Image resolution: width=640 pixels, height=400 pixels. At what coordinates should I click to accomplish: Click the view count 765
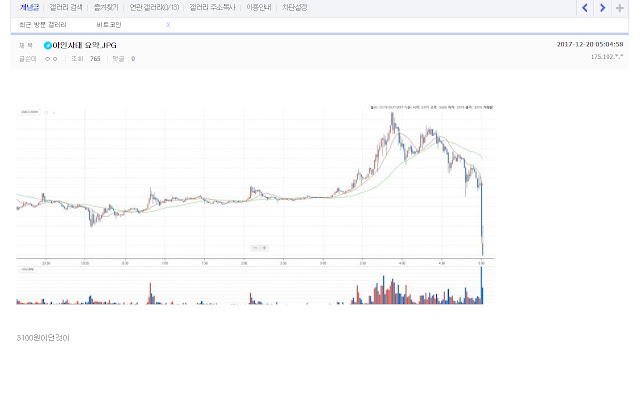pyautogui.click(x=95, y=59)
